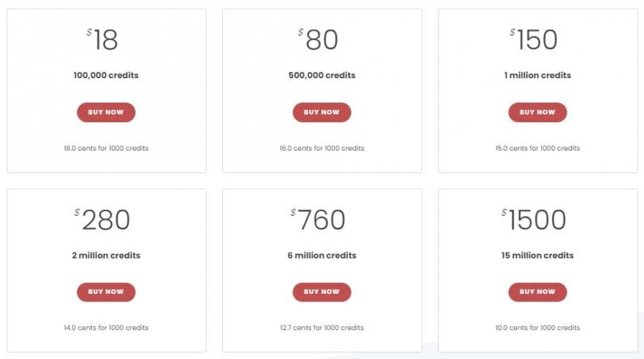Click BUY NOW for 100,000 credits
The image size is (644, 359).
(106, 113)
